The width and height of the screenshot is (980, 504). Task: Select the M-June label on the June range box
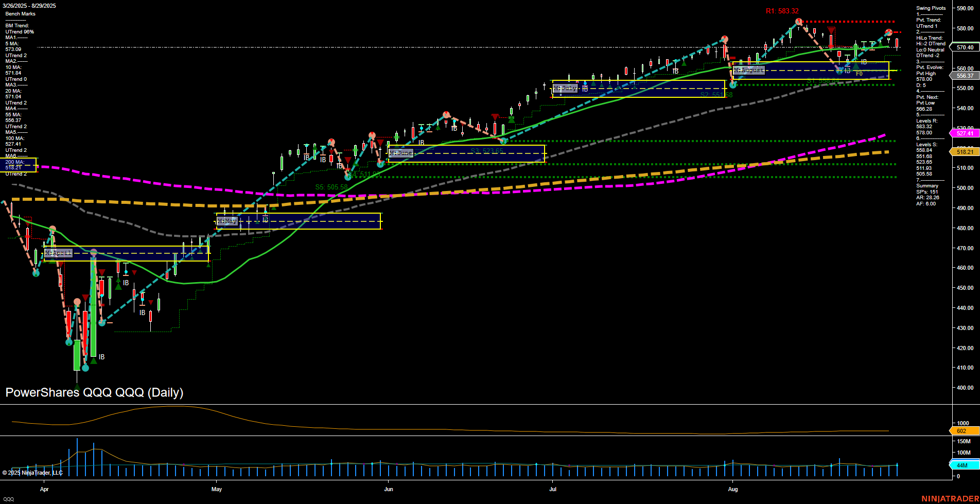(402, 153)
